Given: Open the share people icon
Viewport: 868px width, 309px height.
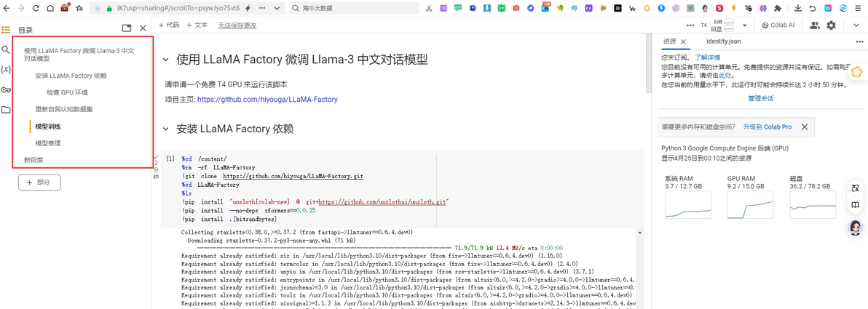Looking at the screenshot, I should [814, 25].
